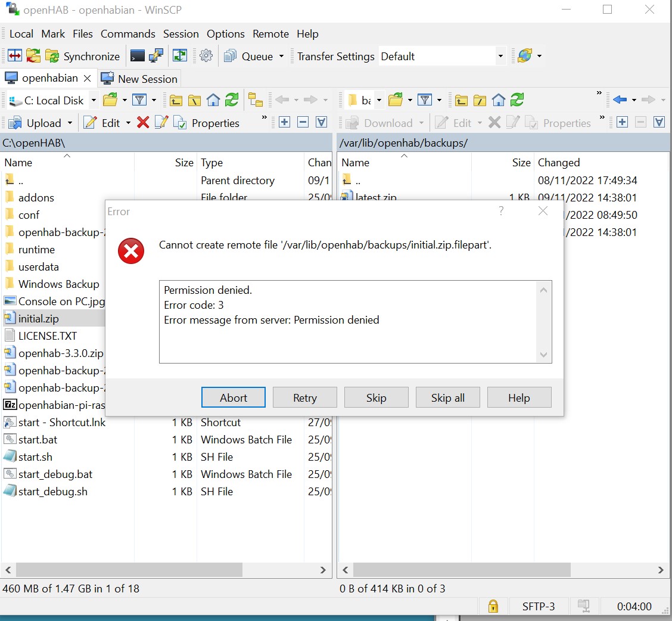
Task: Open the Options menu
Action: pos(225,34)
